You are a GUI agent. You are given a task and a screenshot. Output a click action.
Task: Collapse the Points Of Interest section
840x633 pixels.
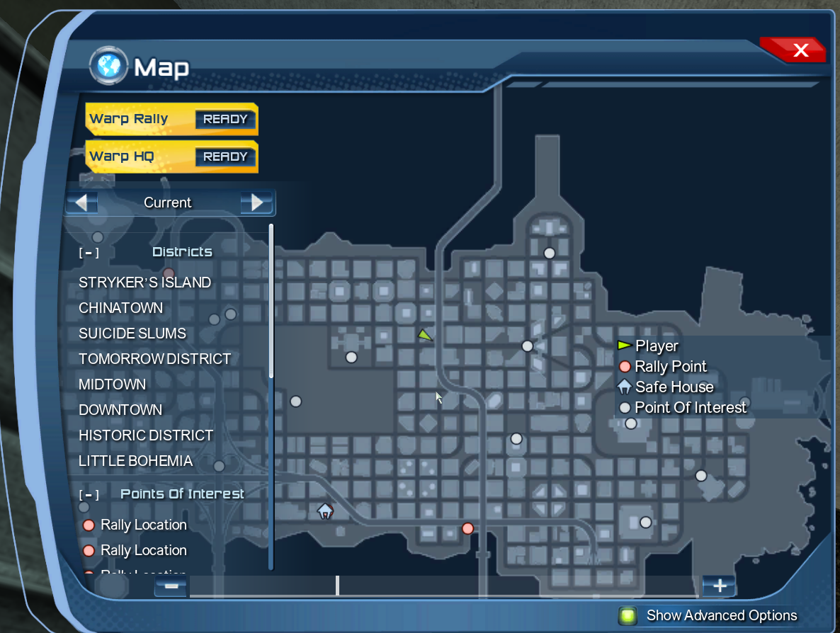(89, 494)
